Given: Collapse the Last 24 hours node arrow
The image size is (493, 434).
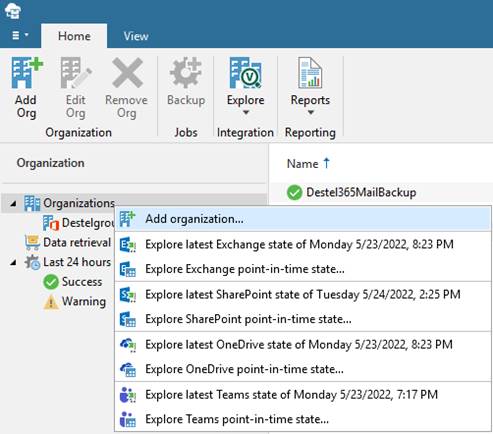Looking at the screenshot, I should [13, 263].
